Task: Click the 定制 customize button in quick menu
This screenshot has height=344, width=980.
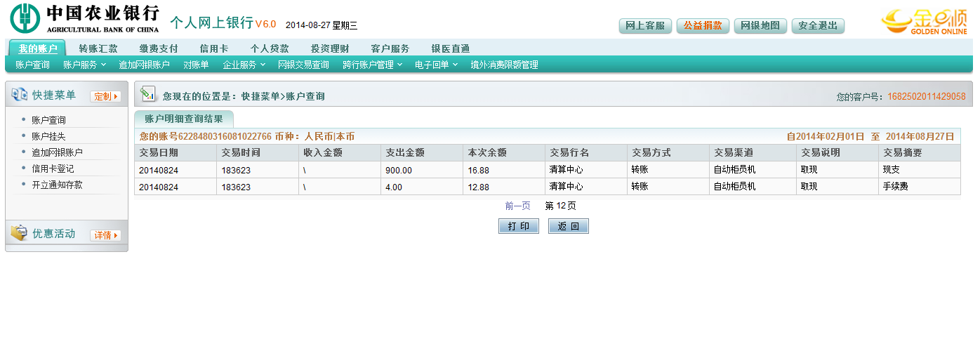Action: [x=105, y=96]
